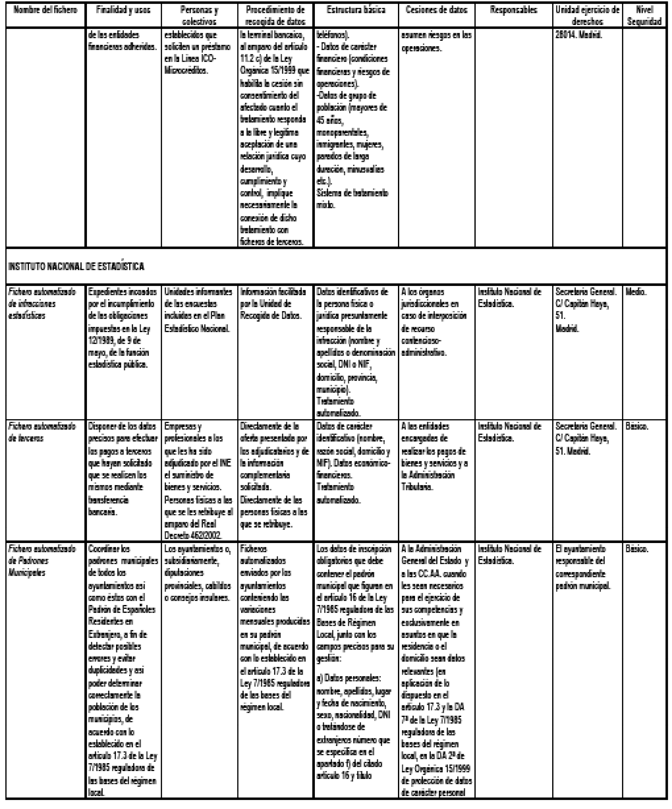Image resolution: width=672 pixels, height=809 pixels.
Task: Click the 'Procedimiento de recogida de datos' header
Action: (x=275, y=16)
